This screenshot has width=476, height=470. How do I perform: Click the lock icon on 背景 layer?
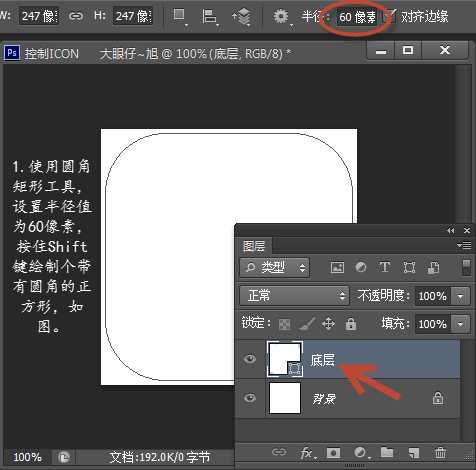438,398
